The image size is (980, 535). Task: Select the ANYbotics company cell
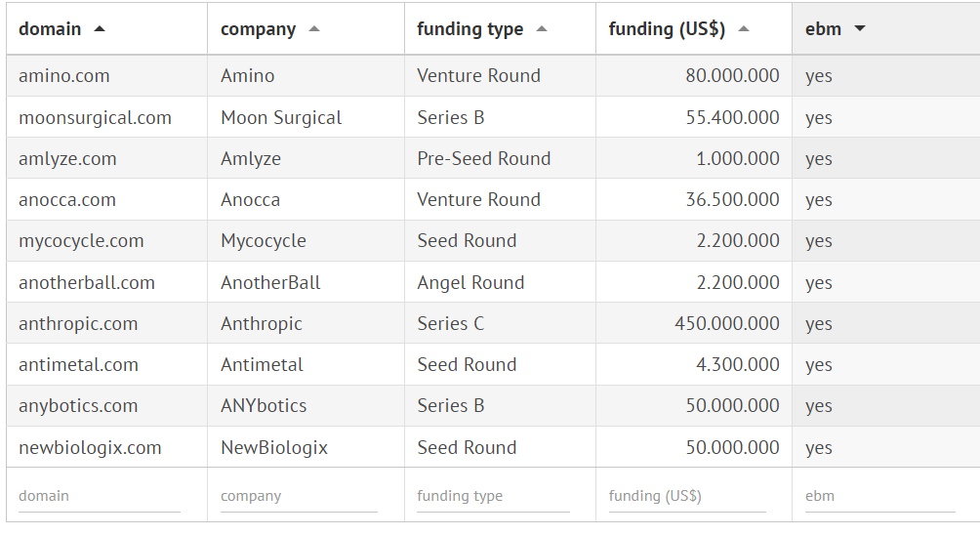click(264, 406)
